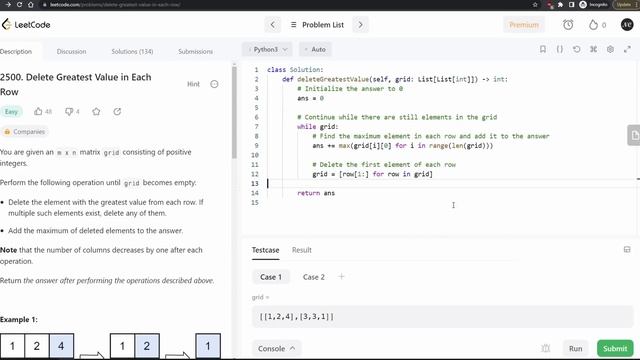Click the Submit button

tap(615, 349)
